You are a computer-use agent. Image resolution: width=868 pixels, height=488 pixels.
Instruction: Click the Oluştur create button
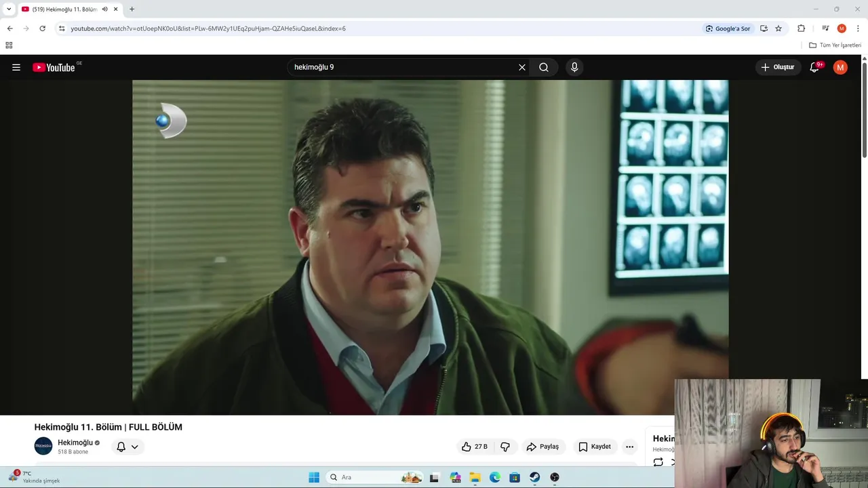(778, 67)
